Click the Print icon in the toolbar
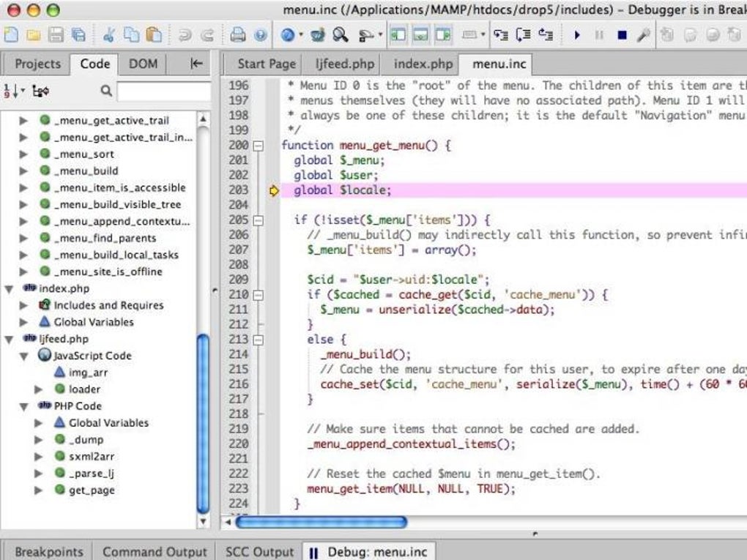This screenshot has width=747, height=560. coord(237,34)
